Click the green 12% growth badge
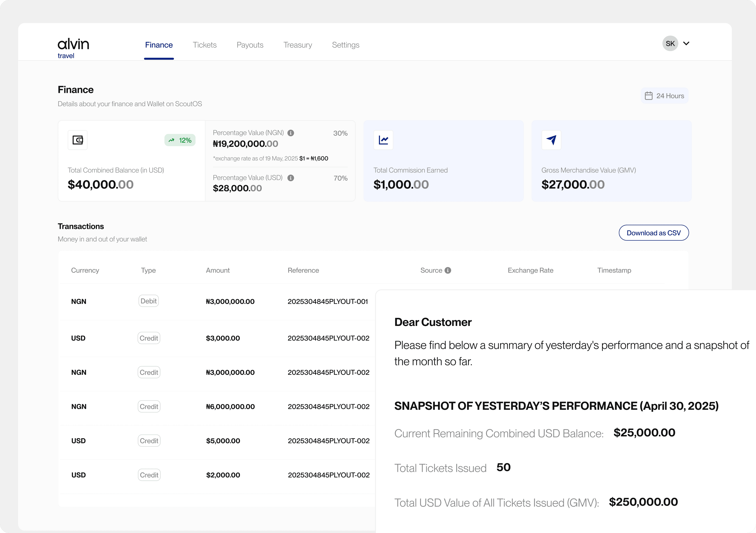This screenshot has height=533, width=756. click(180, 140)
